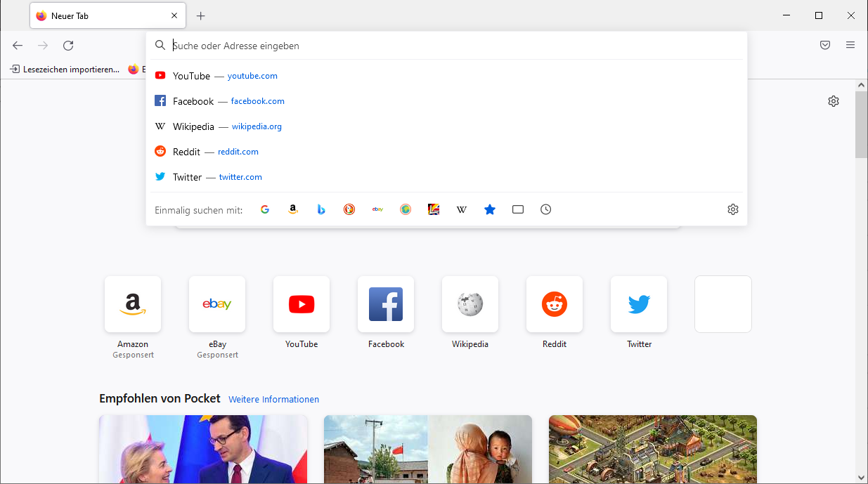The image size is (868, 484).
Task: Click the forward navigation arrow
Action: (x=43, y=46)
